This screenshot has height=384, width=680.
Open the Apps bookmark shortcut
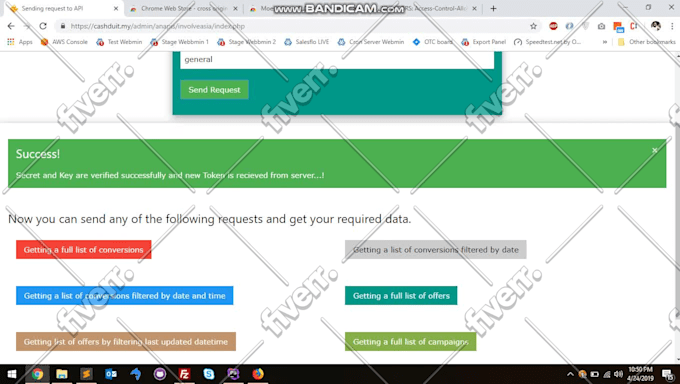click(x=20, y=42)
